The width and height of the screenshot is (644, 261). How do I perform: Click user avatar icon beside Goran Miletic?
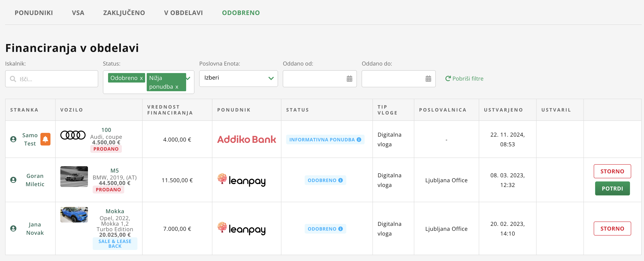coord(13,180)
